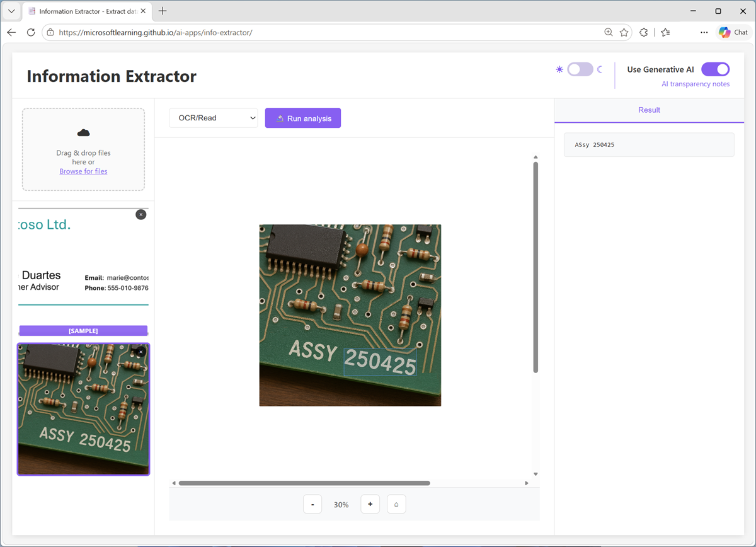The width and height of the screenshot is (756, 547).
Task: Open the OCR/Read analysis type dropdown
Action: coord(214,118)
